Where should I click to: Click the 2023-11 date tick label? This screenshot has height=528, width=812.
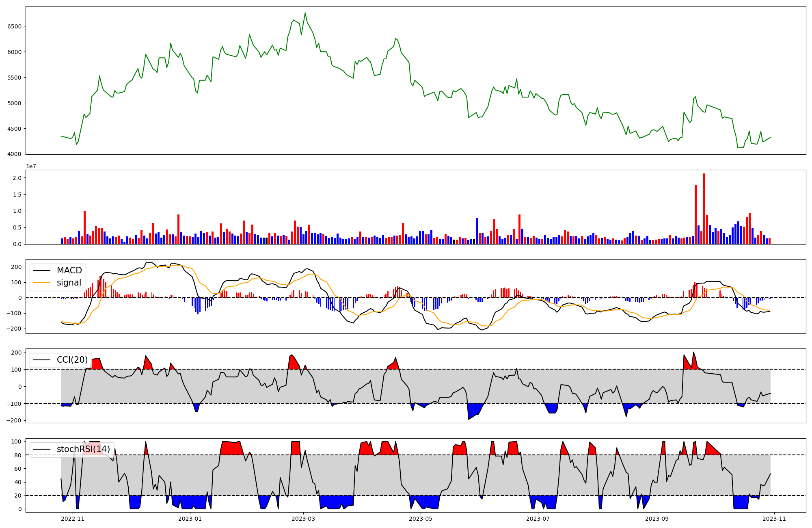[x=774, y=519]
